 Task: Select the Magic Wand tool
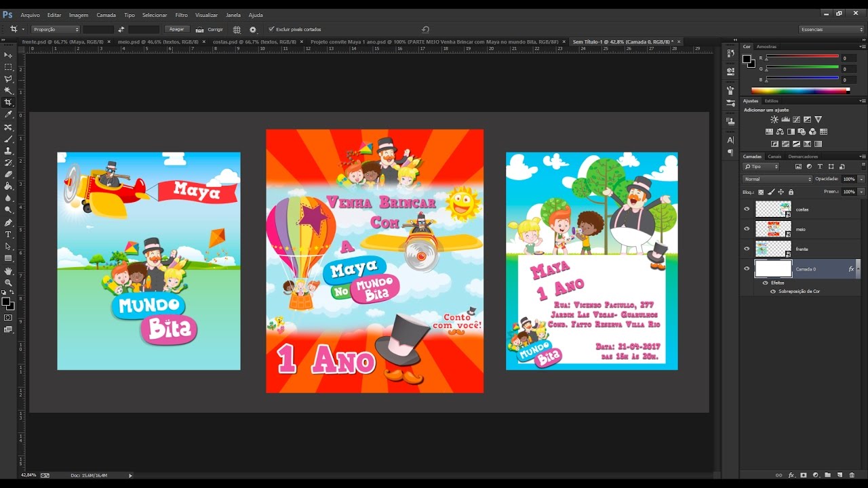coord(8,91)
